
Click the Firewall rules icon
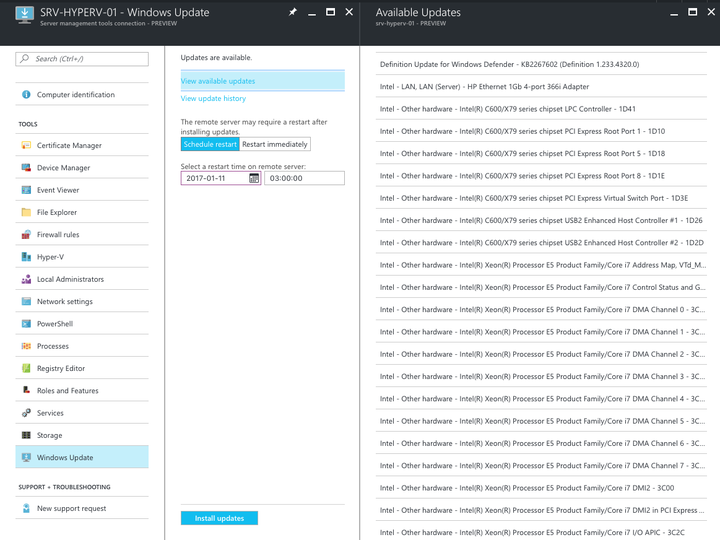26,235
